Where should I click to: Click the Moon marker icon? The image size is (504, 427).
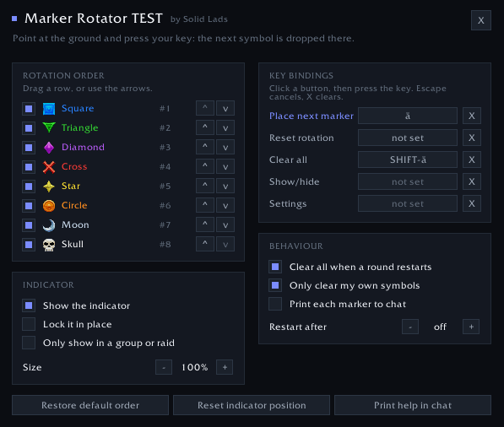49,225
